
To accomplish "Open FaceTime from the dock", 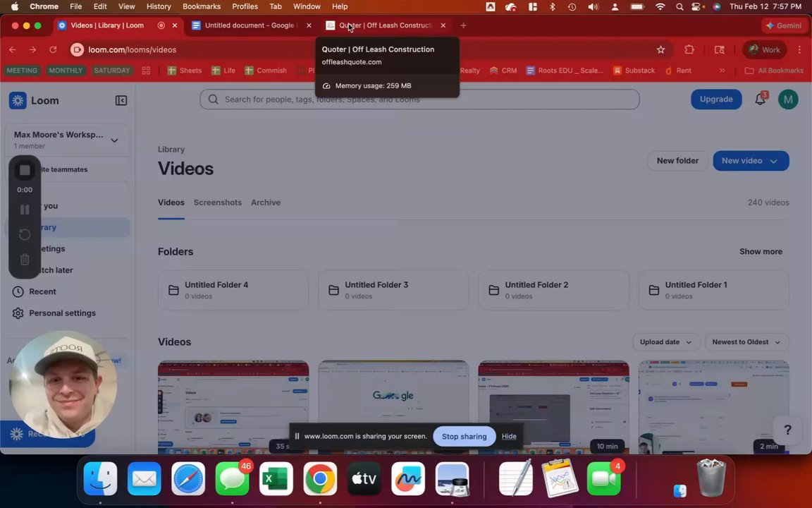I will 604,478.
